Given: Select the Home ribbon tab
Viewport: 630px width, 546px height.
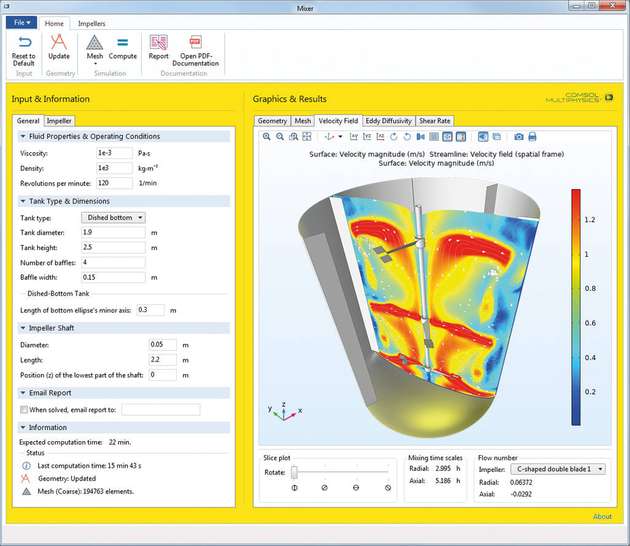Looking at the screenshot, I should pyautogui.click(x=54, y=24).
